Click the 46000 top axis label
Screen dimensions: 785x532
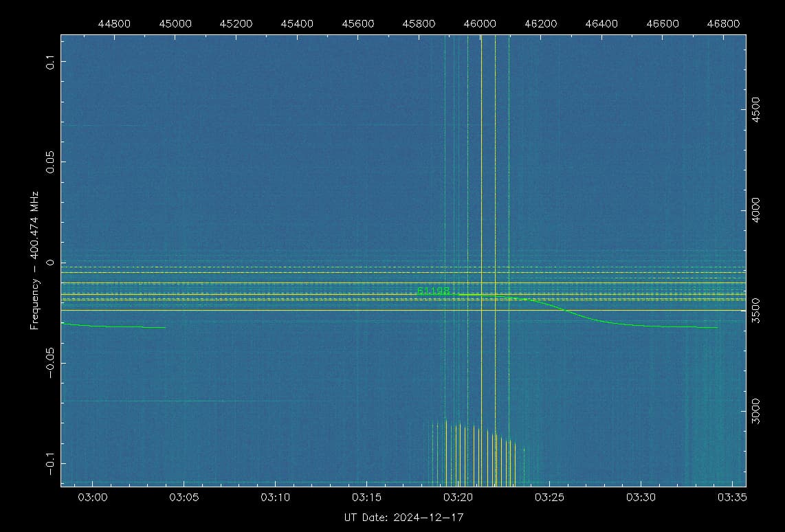click(x=480, y=24)
